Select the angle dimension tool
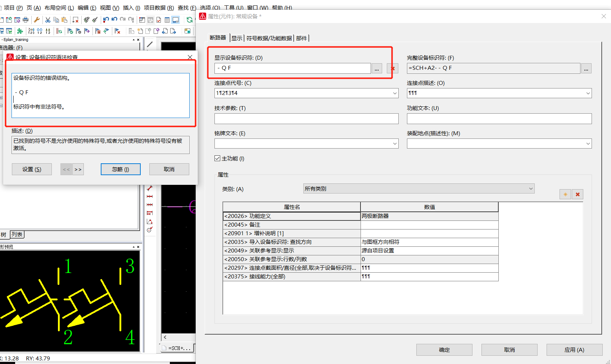This screenshot has height=364, width=611. click(150, 222)
